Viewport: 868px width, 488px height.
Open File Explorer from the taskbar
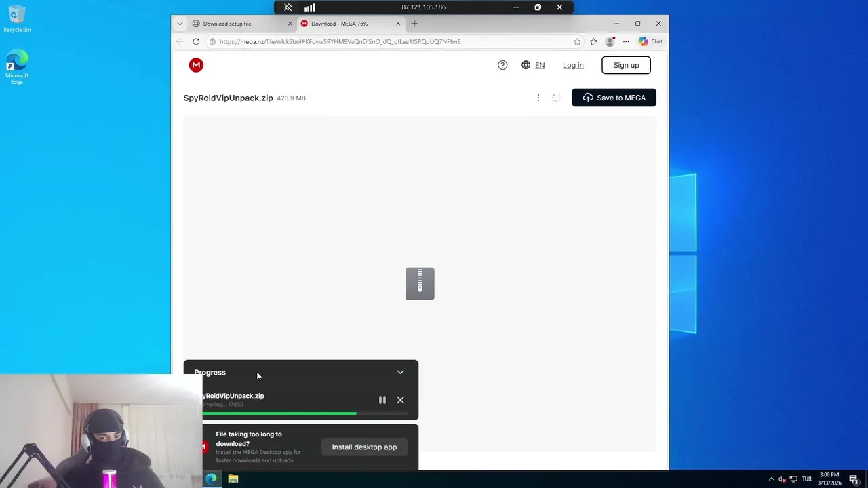click(x=233, y=479)
